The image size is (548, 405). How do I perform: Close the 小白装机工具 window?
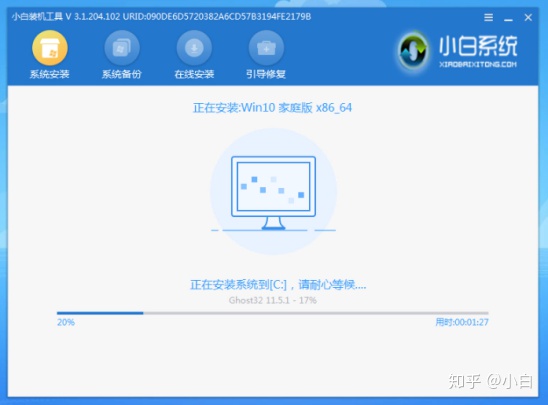[x=528, y=17]
